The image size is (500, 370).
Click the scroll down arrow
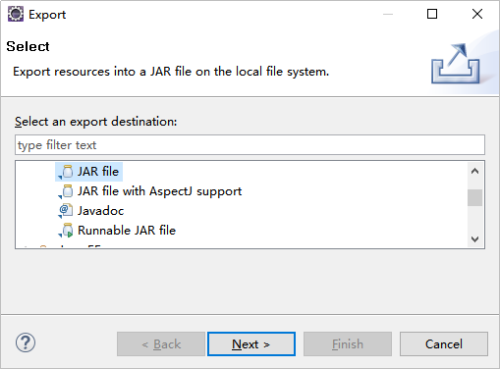pos(475,239)
